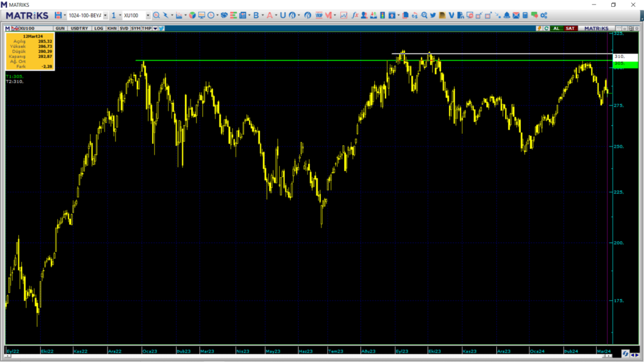The height and width of the screenshot is (362, 644).
Task: Expand the 1024-100-BEYAZ template dropdown
Action: tap(105, 15)
